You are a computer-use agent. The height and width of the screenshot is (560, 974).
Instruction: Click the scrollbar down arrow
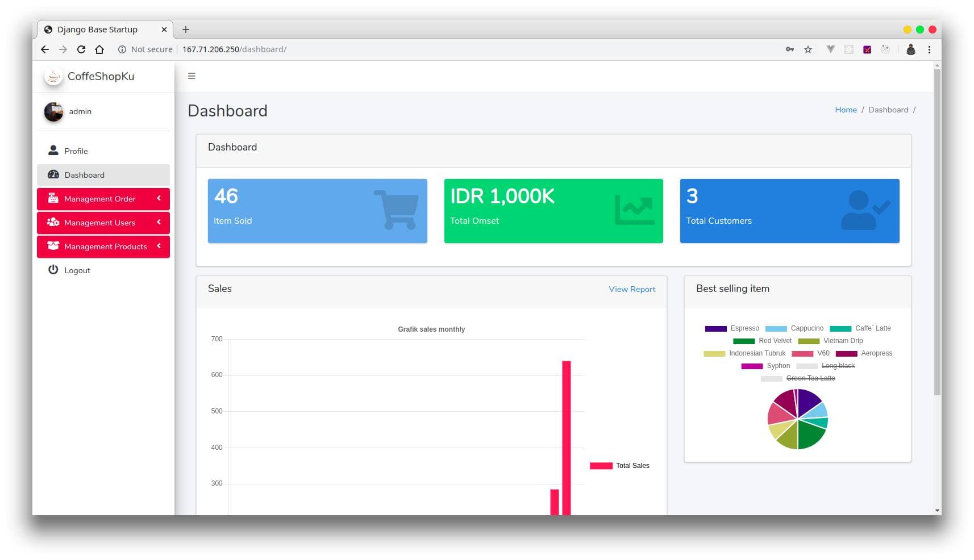(937, 511)
